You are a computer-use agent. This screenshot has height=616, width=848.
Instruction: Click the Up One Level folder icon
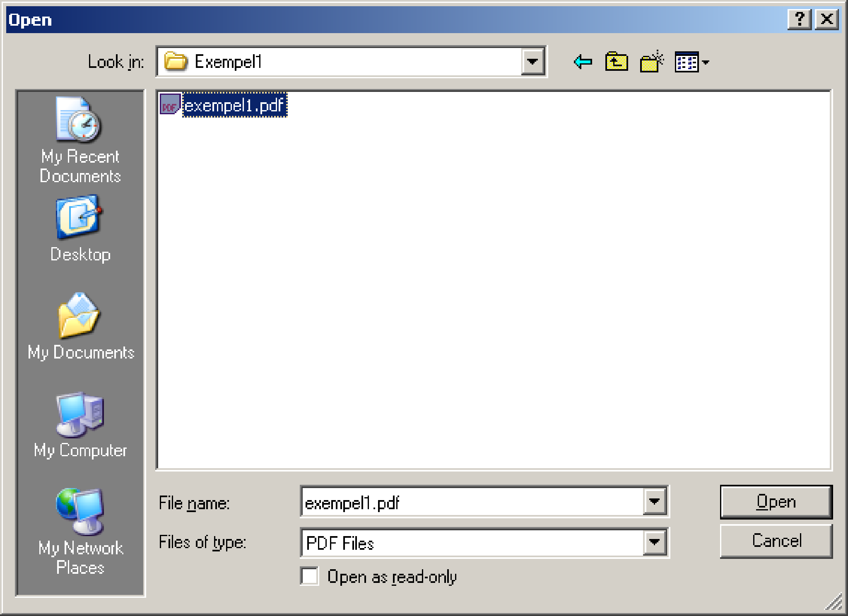pyautogui.click(x=617, y=62)
